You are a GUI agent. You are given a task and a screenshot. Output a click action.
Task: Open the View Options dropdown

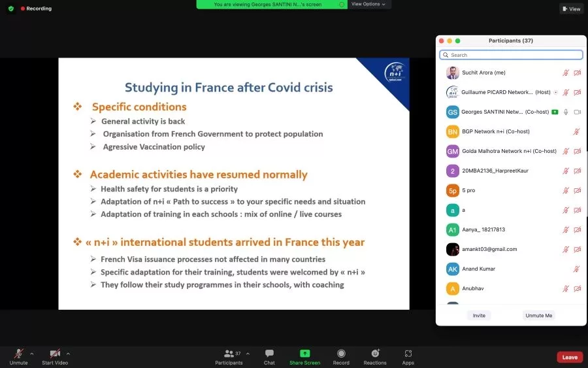(368, 4)
